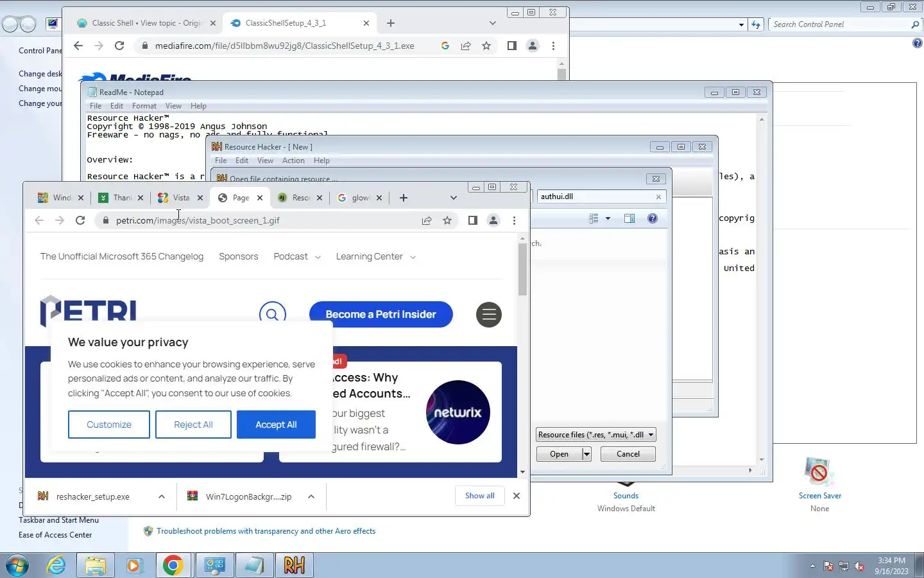Open the Sponsors link on Petri
The width and height of the screenshot is (924, 578).
(239, 256)
